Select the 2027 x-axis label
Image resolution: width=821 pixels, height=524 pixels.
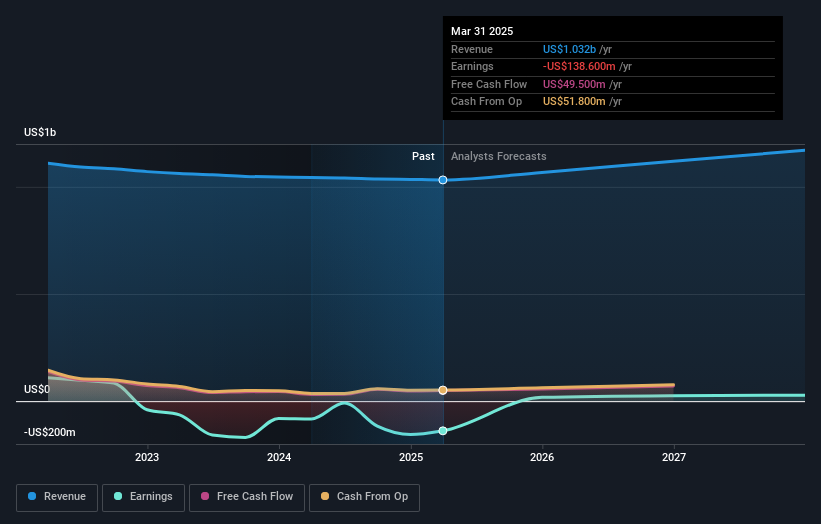[674, 458]
